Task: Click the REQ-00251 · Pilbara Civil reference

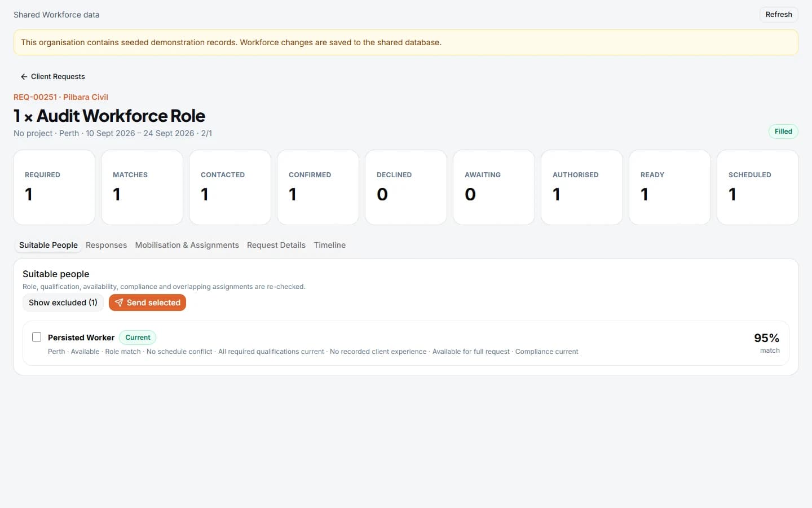Action: [x=61, y=97]
